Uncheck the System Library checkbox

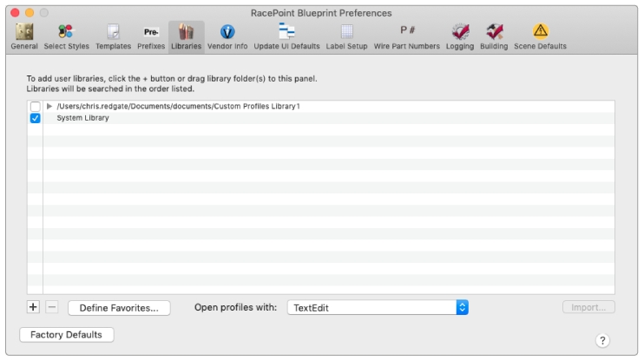pyautogui.click(x=36, y=118)
